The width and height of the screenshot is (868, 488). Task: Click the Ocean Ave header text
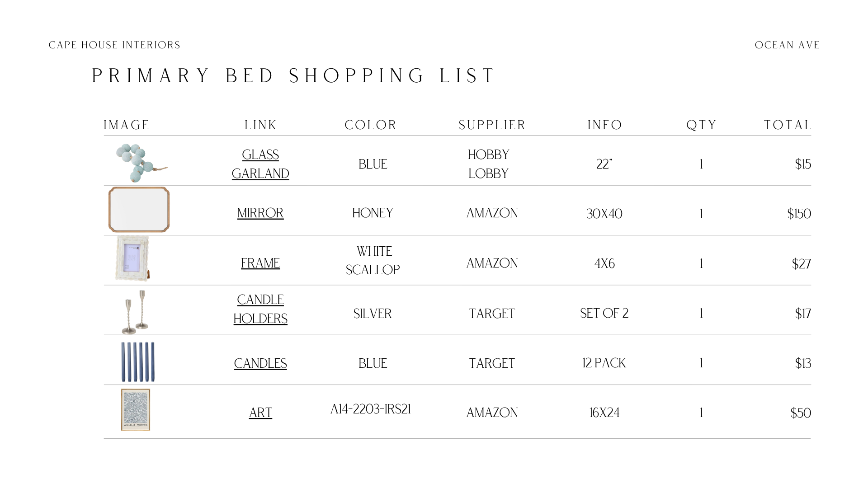(787, 45)
